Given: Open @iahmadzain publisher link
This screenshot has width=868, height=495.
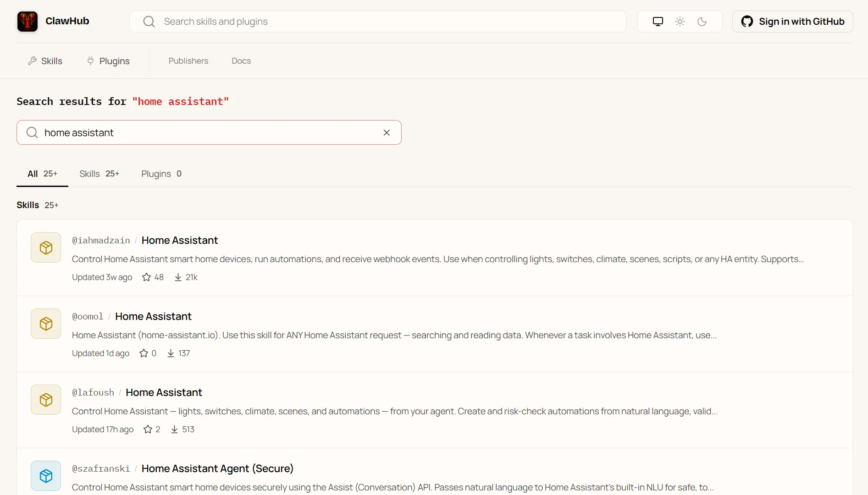Looking at the screenshot, I should coord(101,240).
